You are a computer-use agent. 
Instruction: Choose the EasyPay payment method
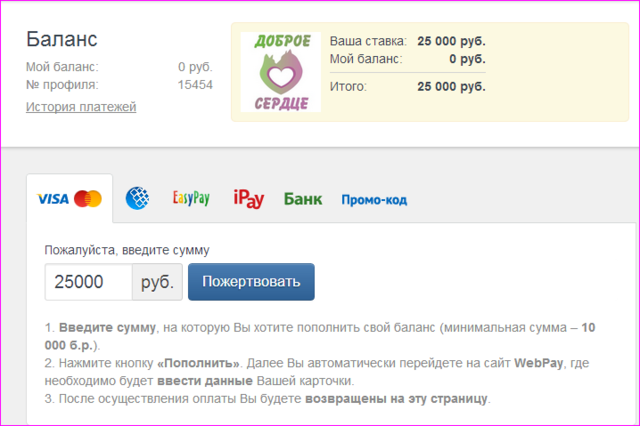190,198
